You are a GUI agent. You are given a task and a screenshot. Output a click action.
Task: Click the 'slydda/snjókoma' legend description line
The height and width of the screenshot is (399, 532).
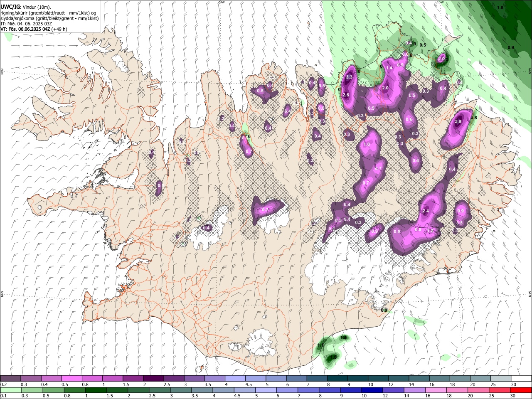(49, 18)
